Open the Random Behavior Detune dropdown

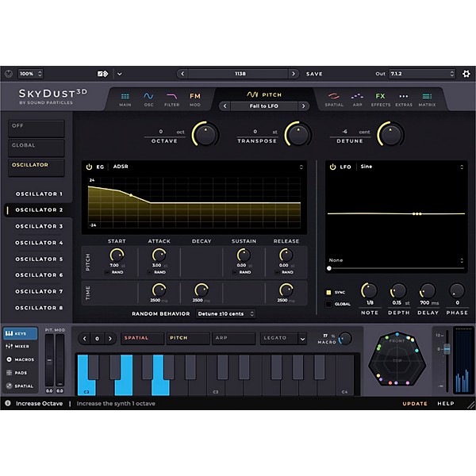point(225,313)
